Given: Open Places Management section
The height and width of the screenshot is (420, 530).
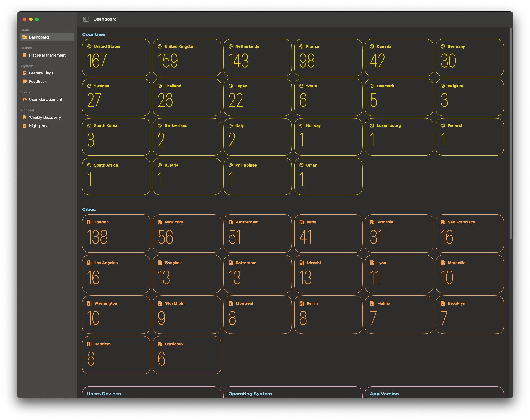Looking at the screenshot, I should (47, 55).
